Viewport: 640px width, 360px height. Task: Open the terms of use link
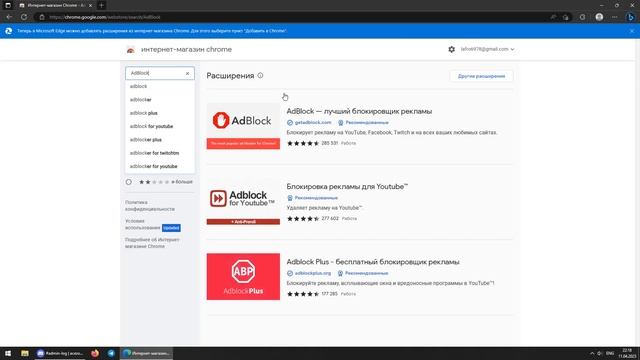tap(142, 224)
